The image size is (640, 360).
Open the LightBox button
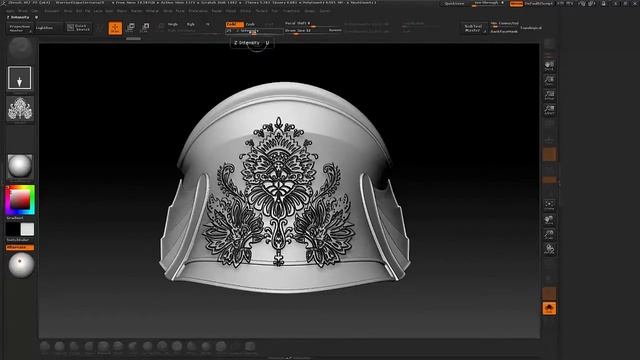[x=44, y=28]
